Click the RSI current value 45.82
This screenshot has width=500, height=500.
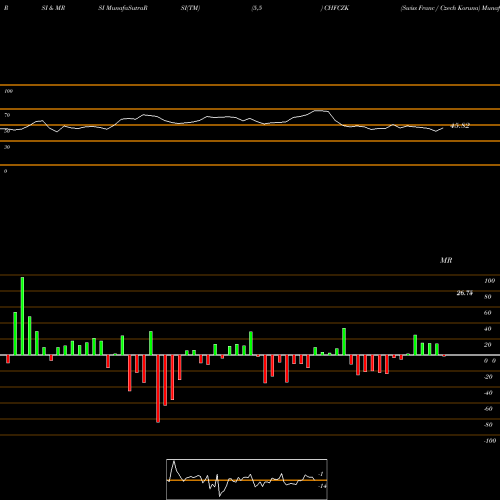460,126
